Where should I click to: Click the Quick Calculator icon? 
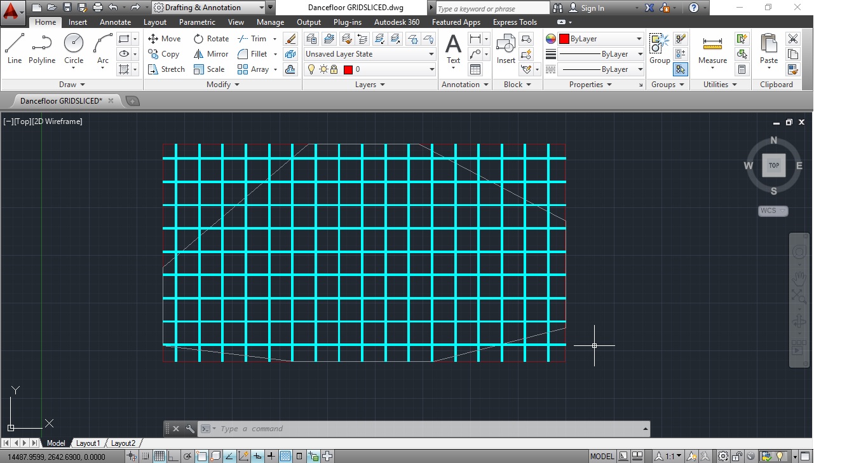(742, 69)
